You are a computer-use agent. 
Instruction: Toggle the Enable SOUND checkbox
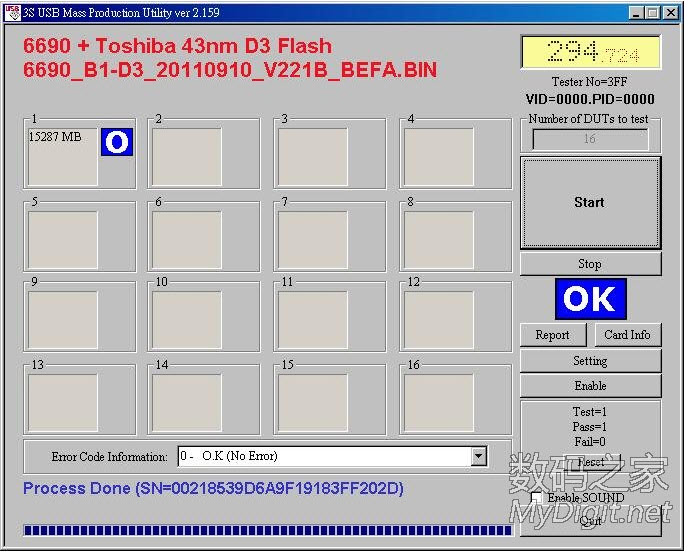click(537, 498)
